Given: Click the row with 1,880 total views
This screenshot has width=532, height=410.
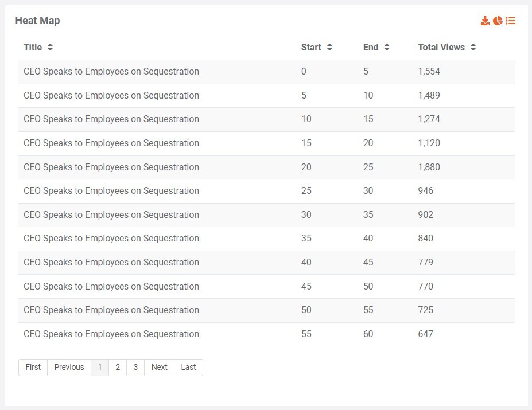Looking at the screenshot, I should [266, 167].
